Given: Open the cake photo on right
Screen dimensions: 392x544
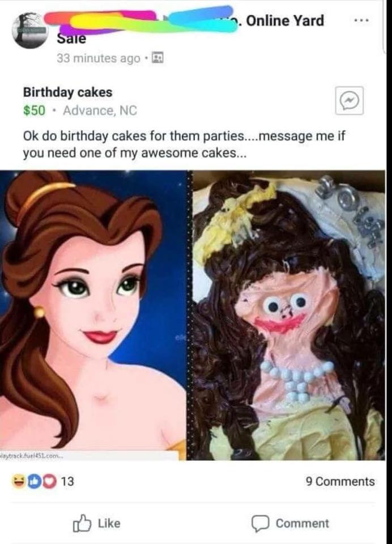Looking at the screenshot, I should pos(289,314).
